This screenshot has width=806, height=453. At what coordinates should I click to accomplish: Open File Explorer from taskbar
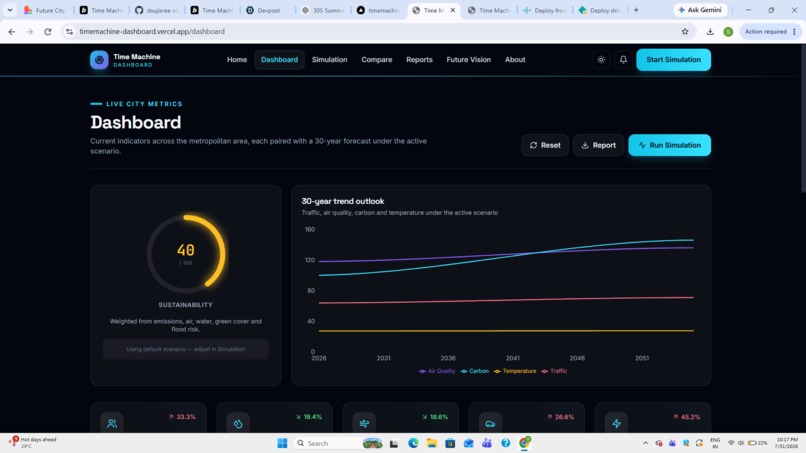pyautogui.click(x=432, y=443)
